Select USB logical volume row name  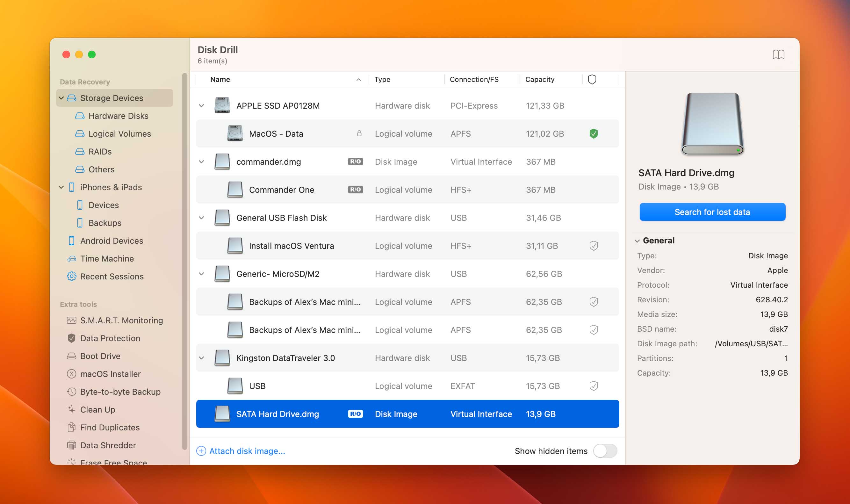pyautogui.click(x=257, y=386)
